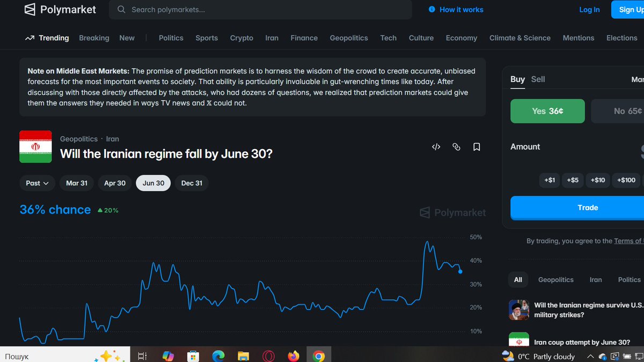Click the Trade button
This screenshot has height=362, width=644.
point(577,208)
